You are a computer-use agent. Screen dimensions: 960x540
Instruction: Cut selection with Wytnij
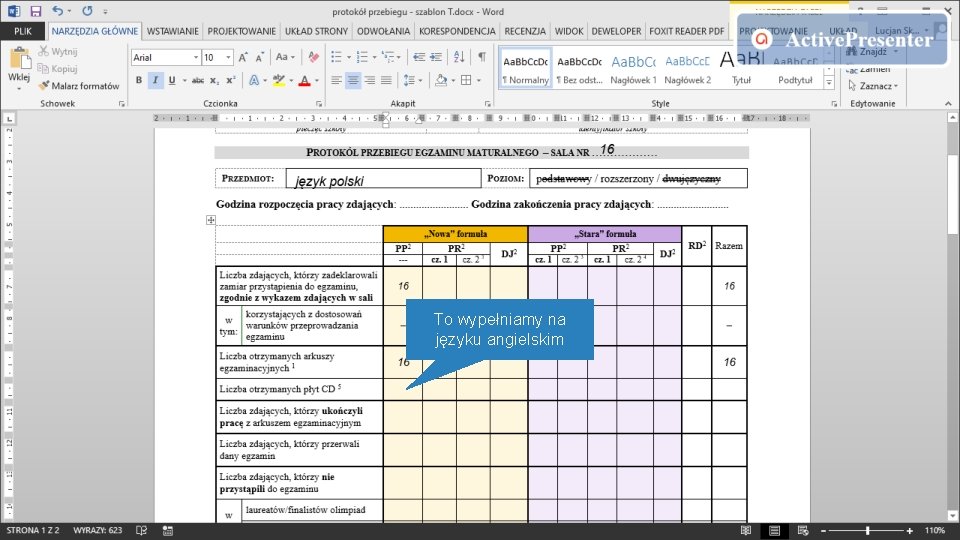pos(58,51)
